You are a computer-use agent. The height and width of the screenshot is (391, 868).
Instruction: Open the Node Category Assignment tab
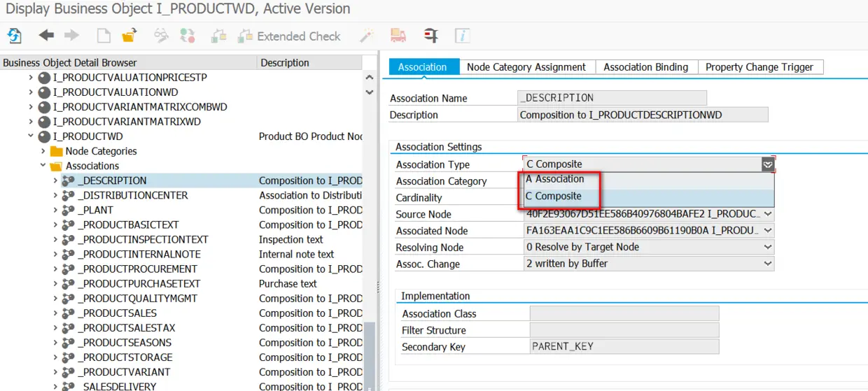tap(526, 67)
